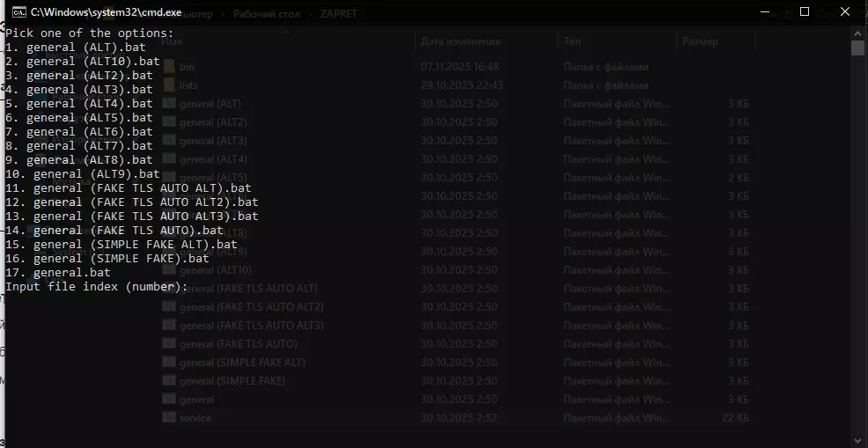Click option '15. general (SIMPLE FAKE ALT).bat' in cmd
The image size is (868, 448).
121,244
